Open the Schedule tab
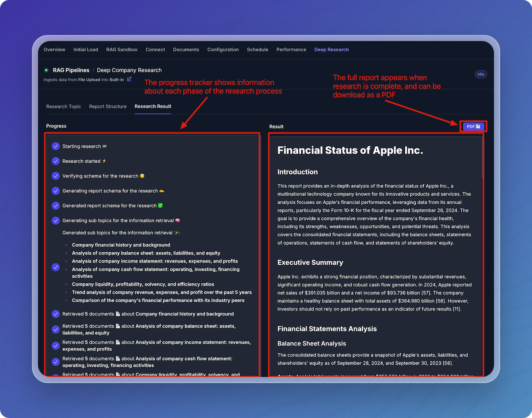 tap(258, 49)
